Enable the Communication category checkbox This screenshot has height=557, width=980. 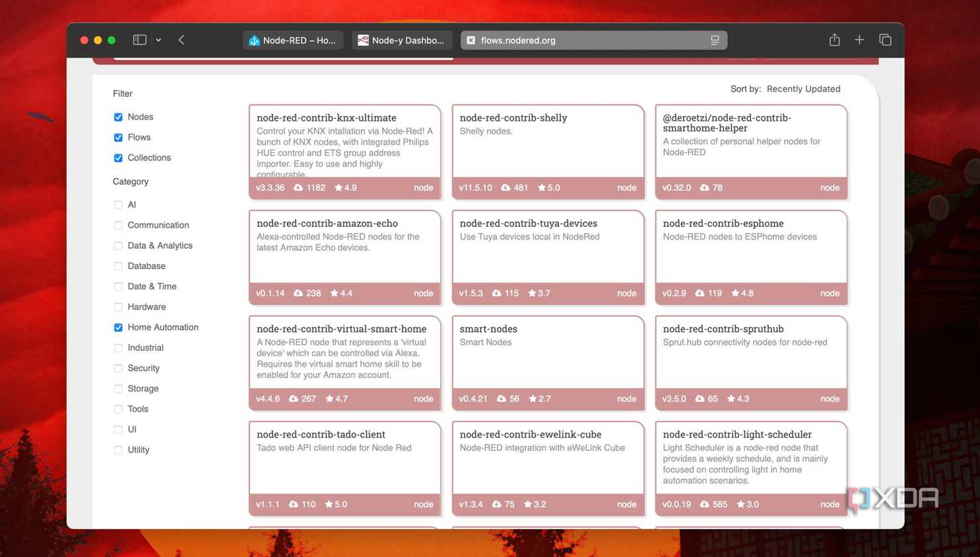pos(118,225)
